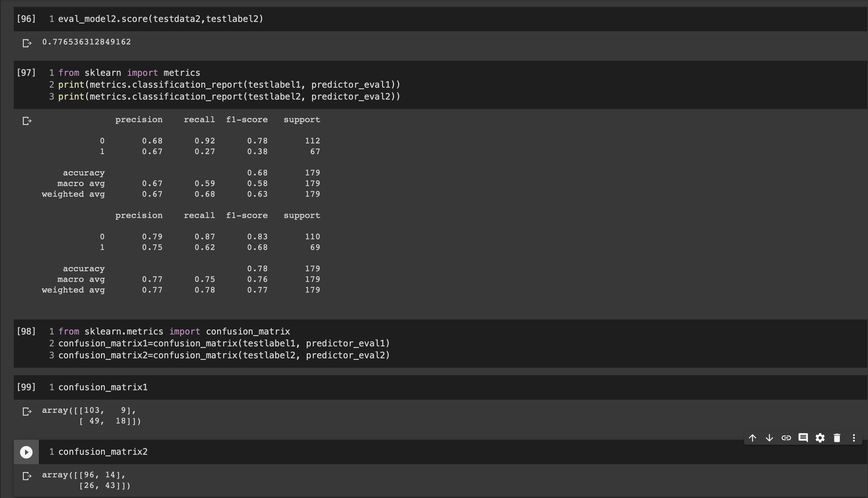Run the confusion_matrix2 cell

click(26, 452)
